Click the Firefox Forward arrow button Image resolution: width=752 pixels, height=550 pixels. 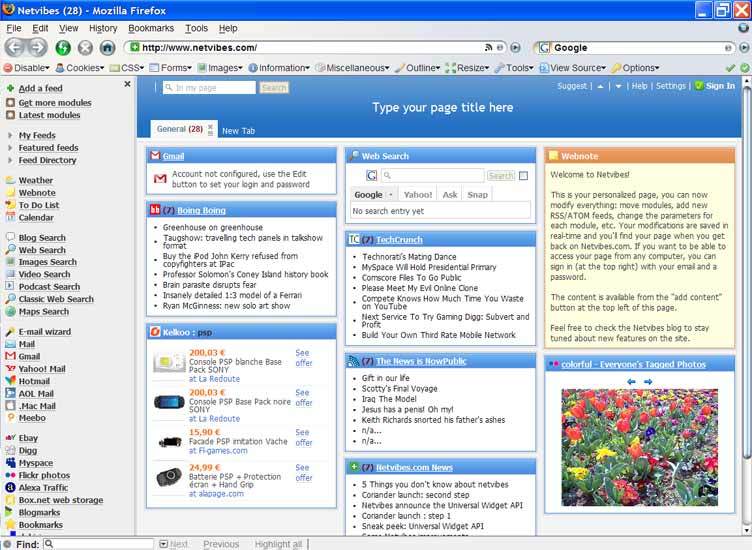coord(37,47)
